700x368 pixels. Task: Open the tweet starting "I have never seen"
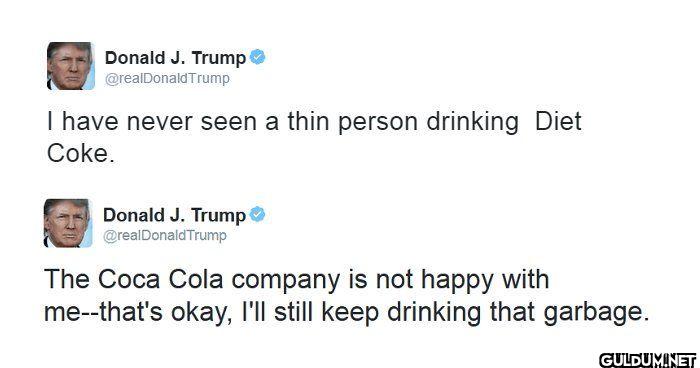(x=314, y=138)
